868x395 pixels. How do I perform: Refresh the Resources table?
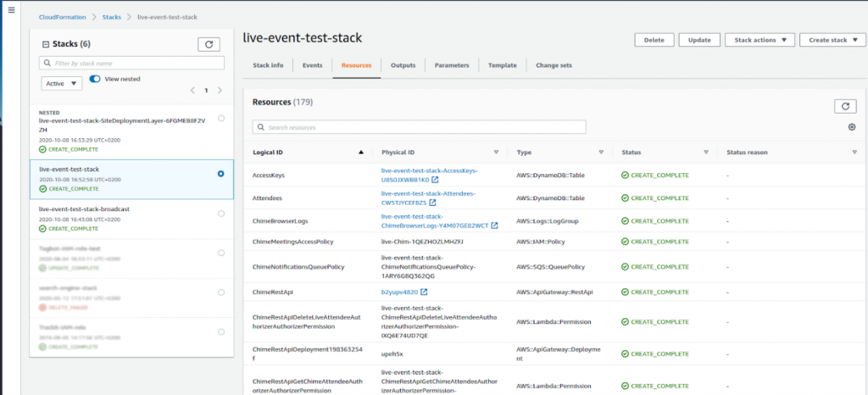845,106
